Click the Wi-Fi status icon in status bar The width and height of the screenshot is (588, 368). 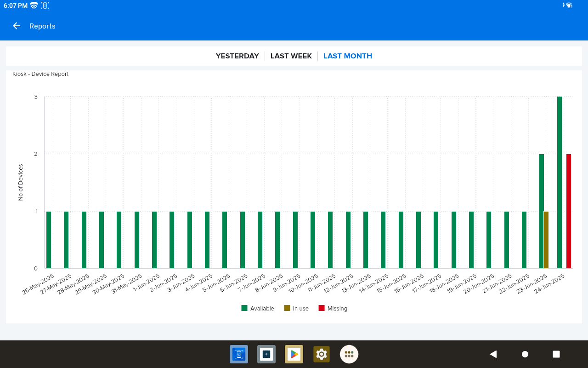[x=34, y=6]
